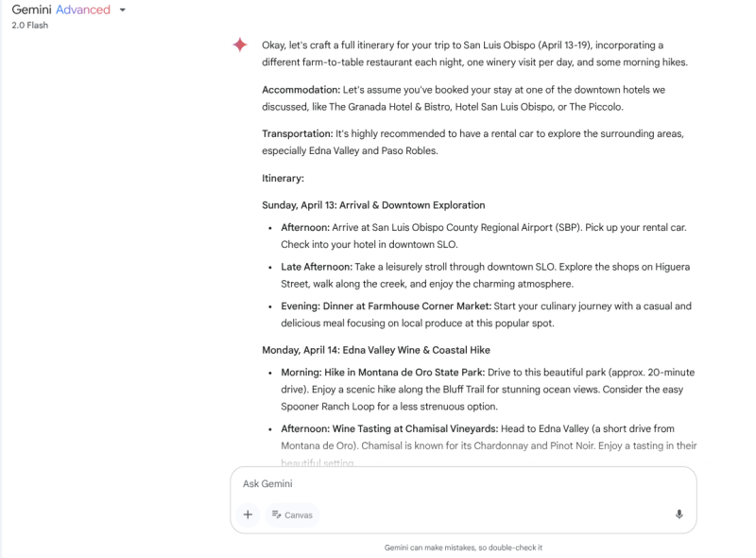Click 'Morning: Hike in Montana de Oro State Park'
Viewport: 756px width, 558px height.
[384, 373]
